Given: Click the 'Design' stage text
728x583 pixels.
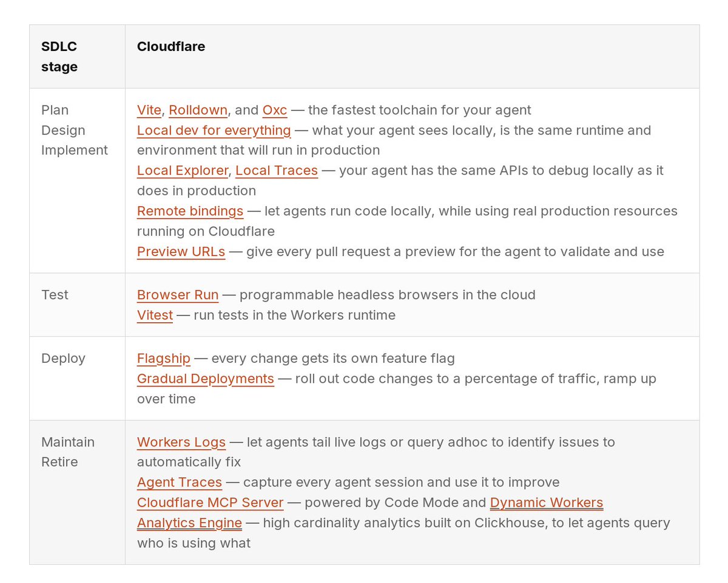Looking at the screenshot, I should [x=63, y=130].
